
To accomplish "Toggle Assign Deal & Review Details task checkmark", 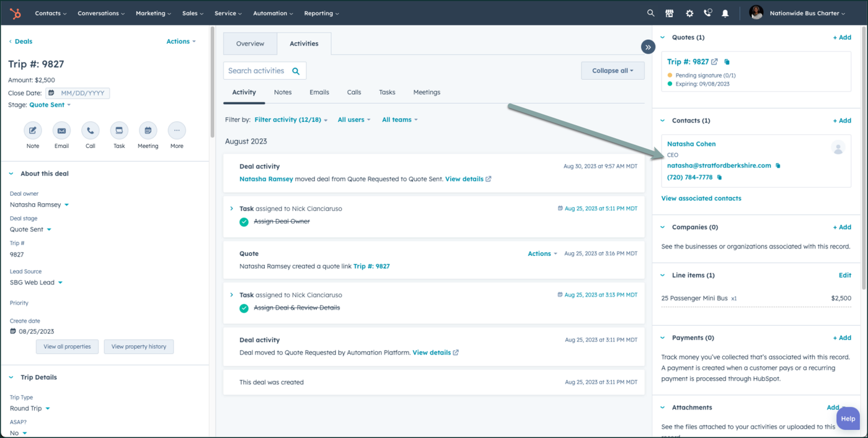I will coord(244,308).
